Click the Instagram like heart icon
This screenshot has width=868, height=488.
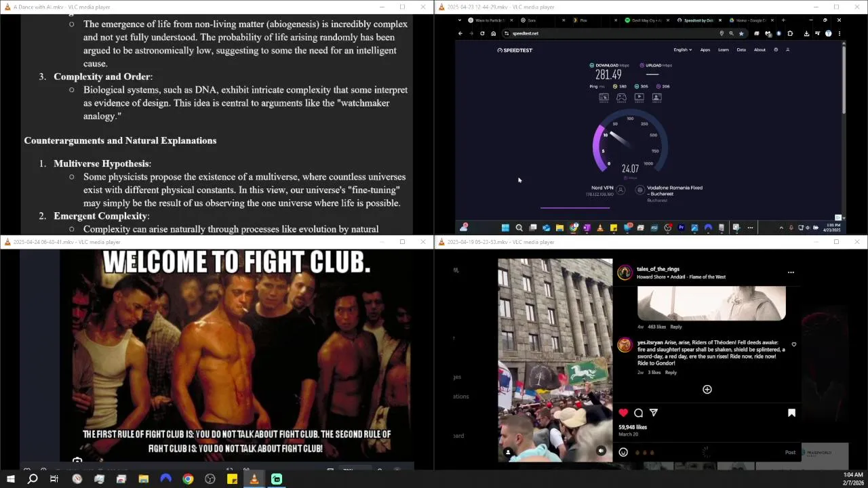[623, 413]
